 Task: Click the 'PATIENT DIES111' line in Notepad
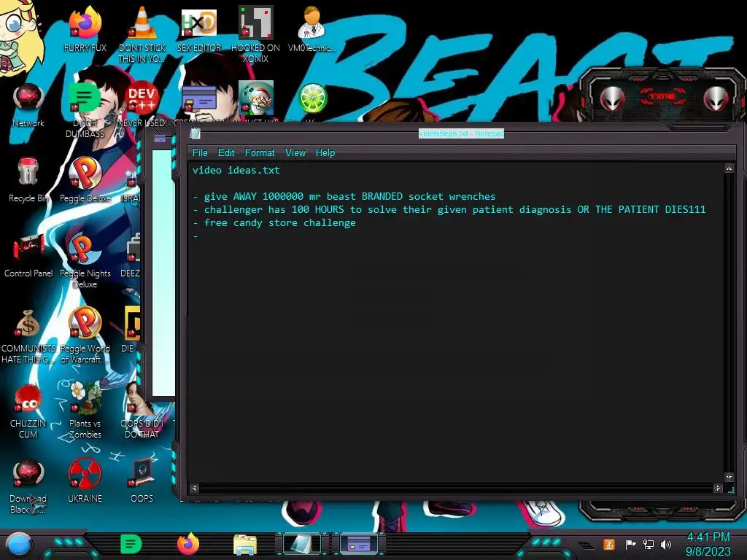449,209
